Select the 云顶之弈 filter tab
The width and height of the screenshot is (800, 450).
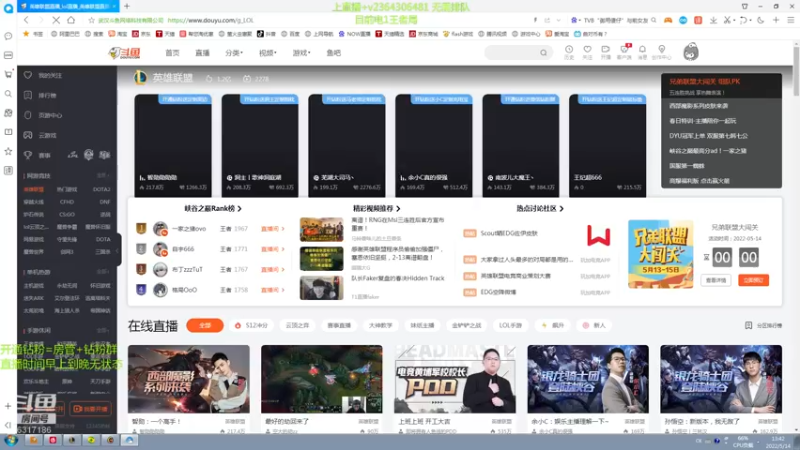pos(297,325)
